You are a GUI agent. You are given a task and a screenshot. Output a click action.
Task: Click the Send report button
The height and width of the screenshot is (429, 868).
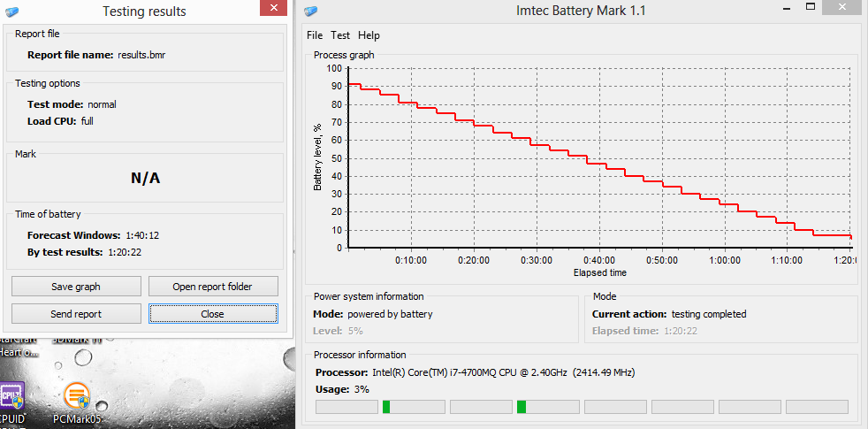[x=76, y=314]
